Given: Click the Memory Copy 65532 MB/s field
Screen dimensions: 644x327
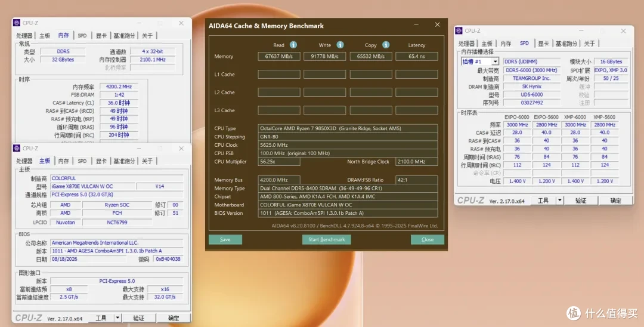Looking at the screenshot, I should (x=371, y=56).
